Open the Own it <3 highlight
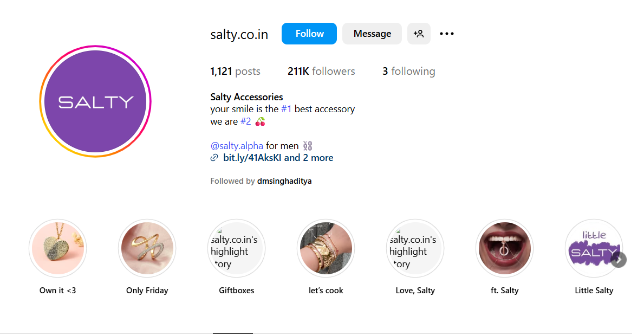This screenshot has width=644, height=335. (x=57, y=248)
